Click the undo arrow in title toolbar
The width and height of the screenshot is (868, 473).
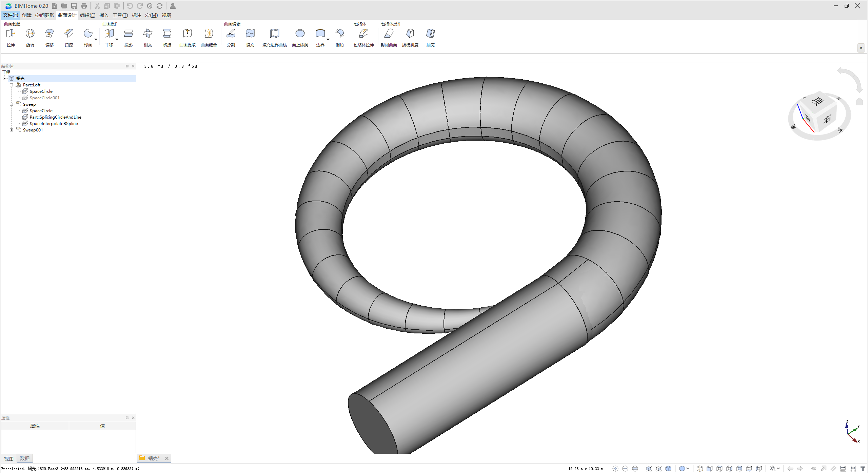[x=130, y=6]
